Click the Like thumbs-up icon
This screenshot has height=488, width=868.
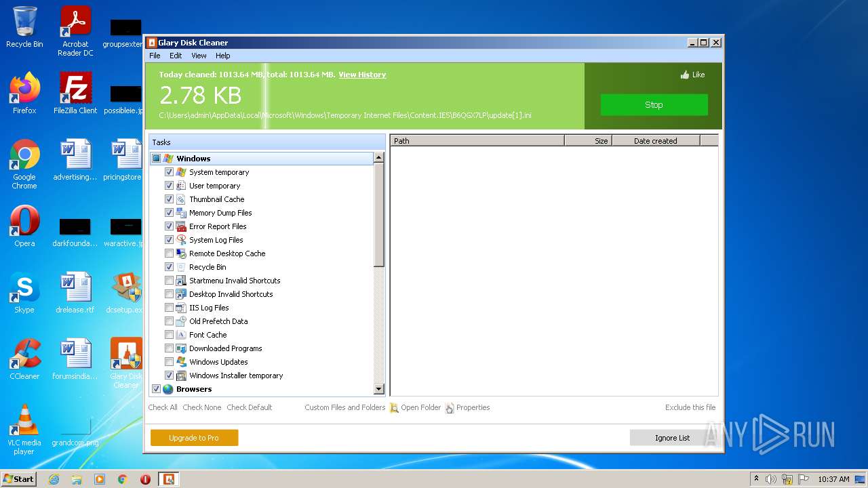685,75
